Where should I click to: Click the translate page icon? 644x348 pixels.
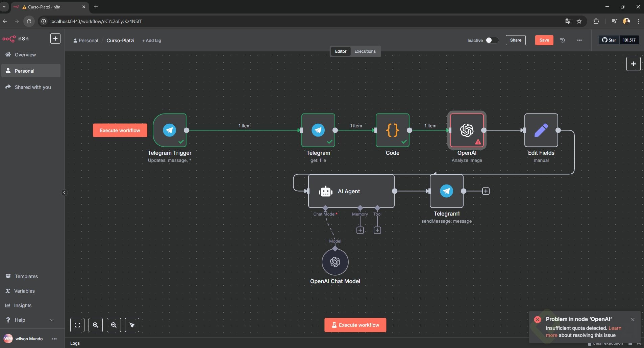[x=568, y=21]
